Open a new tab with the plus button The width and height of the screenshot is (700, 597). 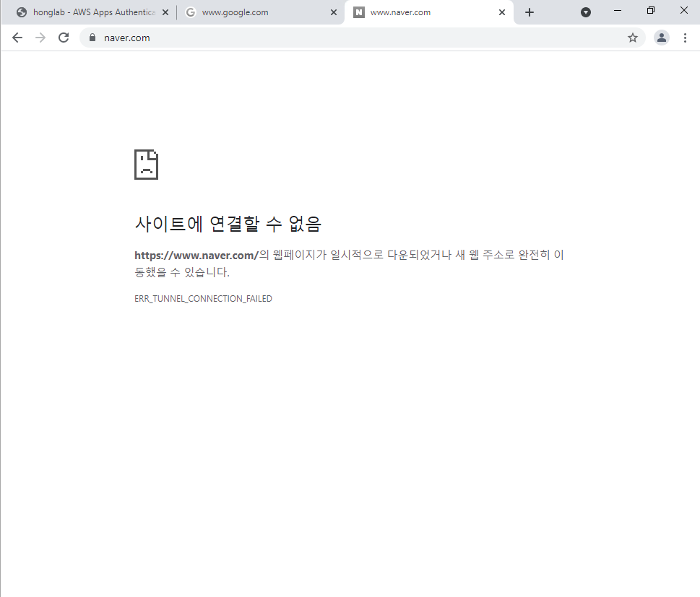pos(530,12)
